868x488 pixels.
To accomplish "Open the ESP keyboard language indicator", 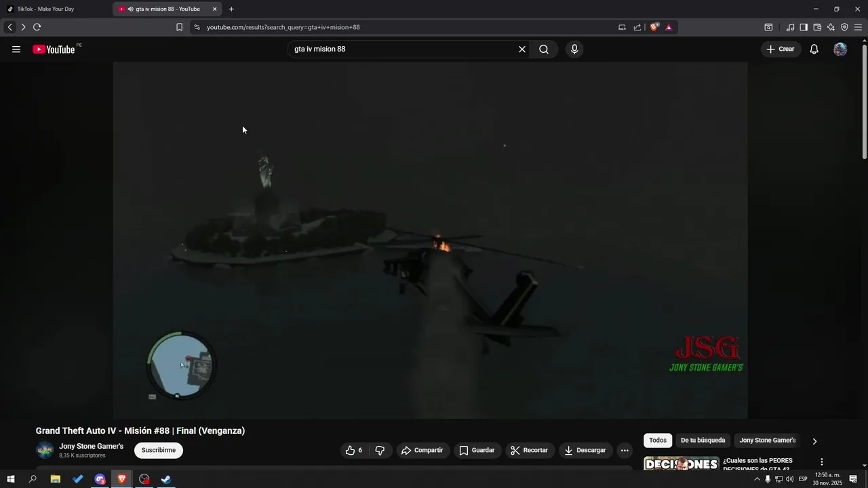I will [803, 479].
